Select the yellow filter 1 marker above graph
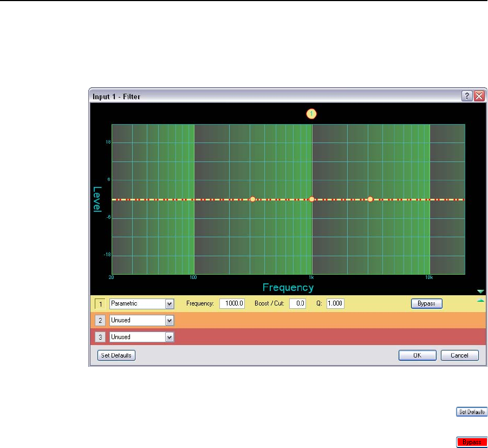 coord(311,114)
